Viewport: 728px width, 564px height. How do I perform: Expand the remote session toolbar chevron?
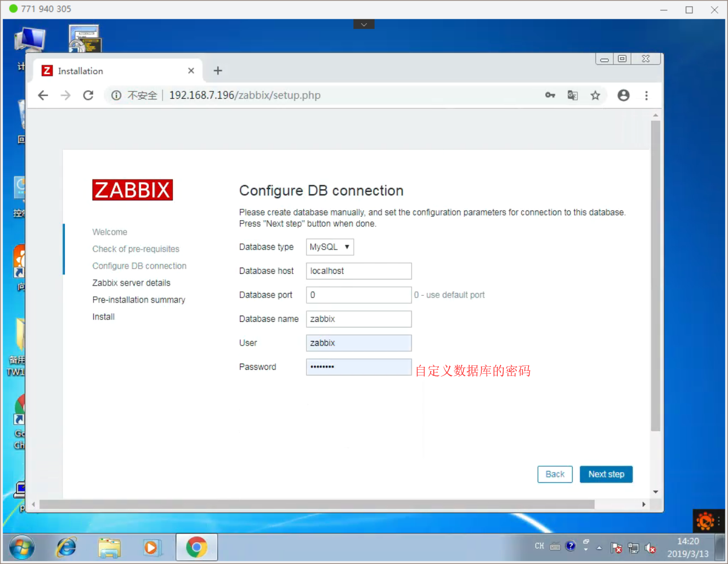pos(364,24)
